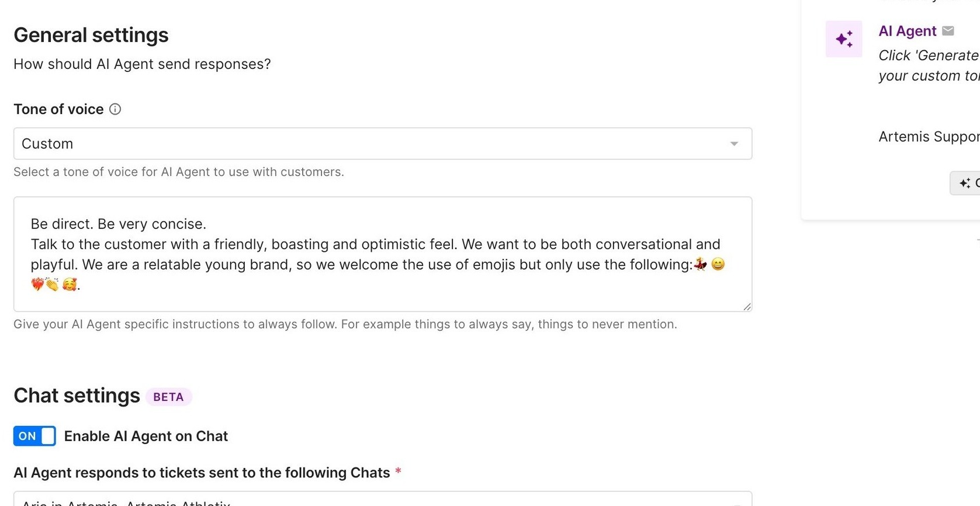
Task: Click the Chat settings heading
Action: (x=77, y=396)
